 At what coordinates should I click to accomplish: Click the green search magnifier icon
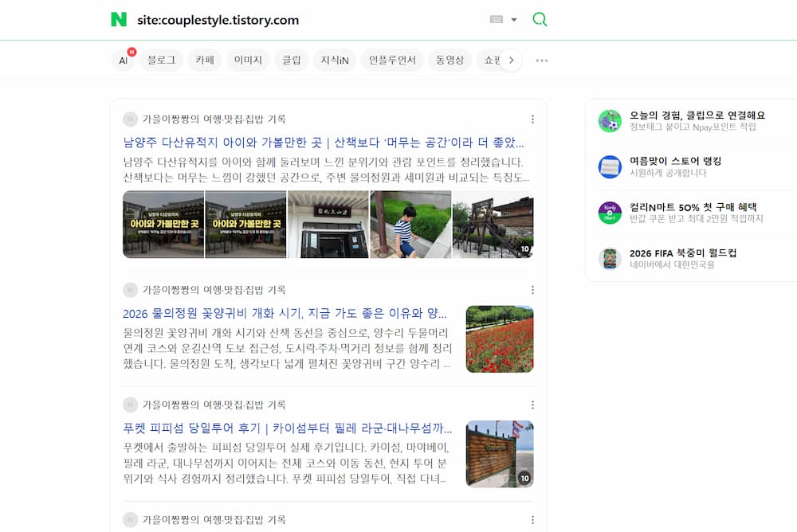tap(540, 19)
